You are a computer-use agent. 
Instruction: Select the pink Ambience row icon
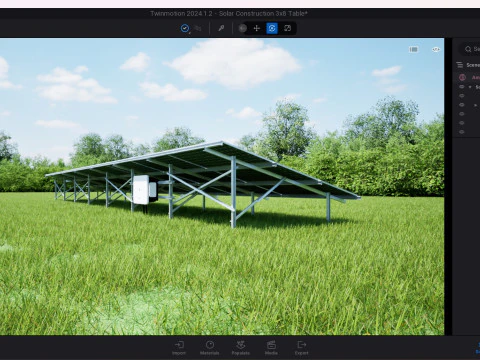[462, 77]
